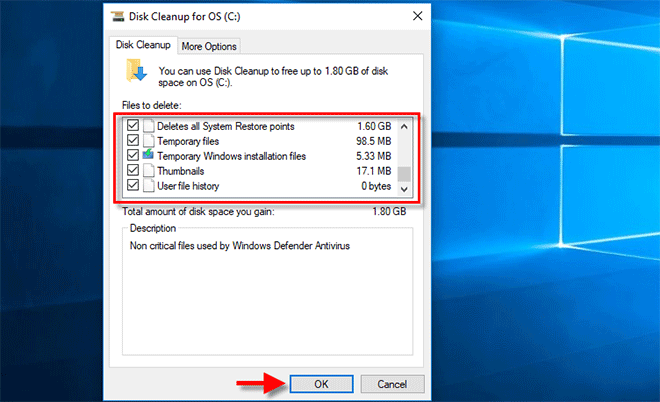This screenshot has height=402, width=660.
Task: Click the '0 bytes' size value
Action: pyautogui.click(x=376, y=186)
